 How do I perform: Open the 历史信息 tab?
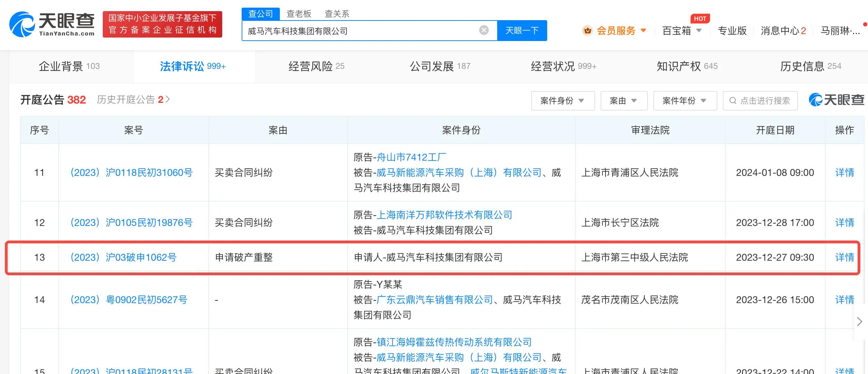coord(811,66)
